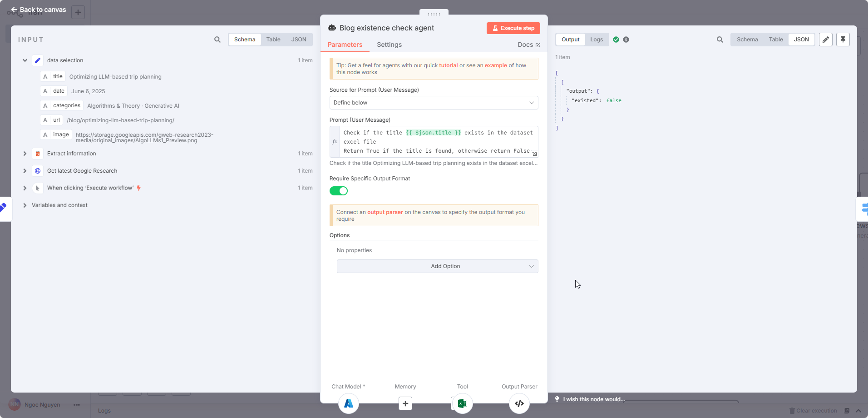Open the prompt expression expand icon
This screenshot has width=868, height=418.
[534, 154]
